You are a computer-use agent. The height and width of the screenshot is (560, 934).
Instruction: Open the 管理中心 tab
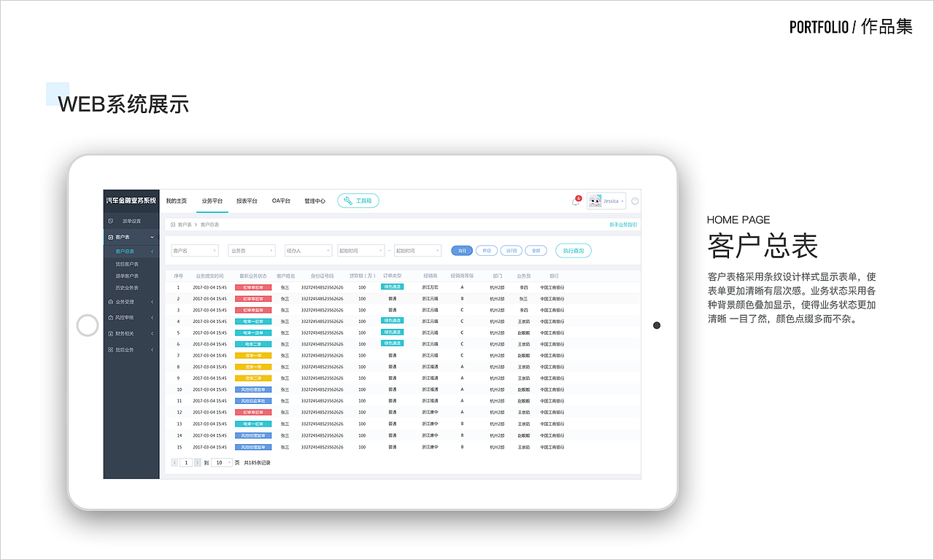click(315, 201)
